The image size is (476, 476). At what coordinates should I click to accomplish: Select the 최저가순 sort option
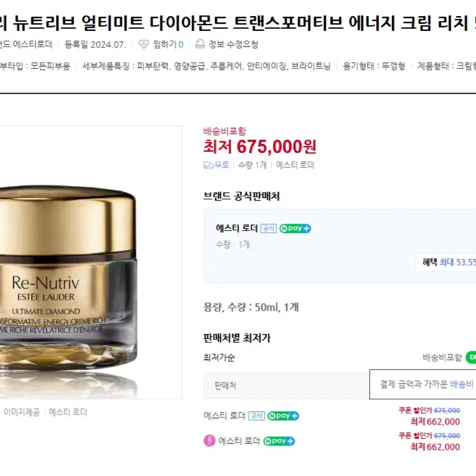pos(219,357)
